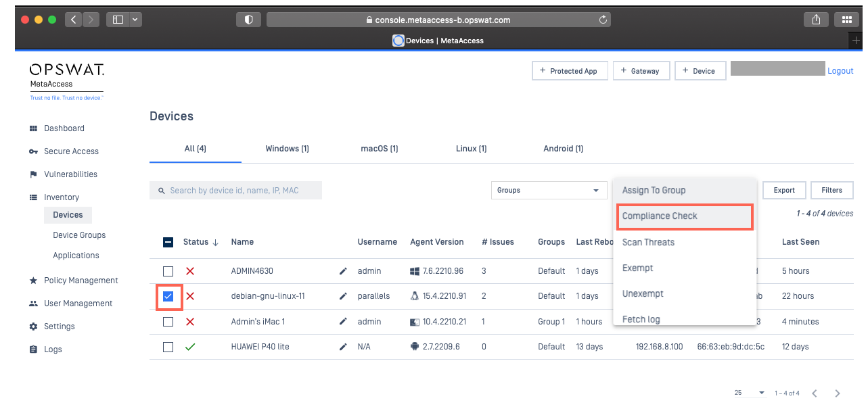Click the Settings gear icon
The width and height of the screenshot is (868, 411).
coord(33,327)
